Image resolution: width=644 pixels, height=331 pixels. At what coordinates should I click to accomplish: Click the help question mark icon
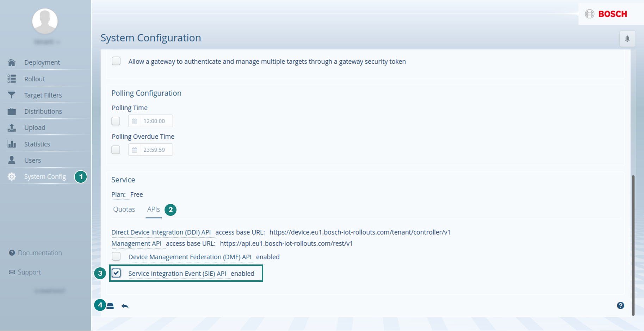point(620,306)
